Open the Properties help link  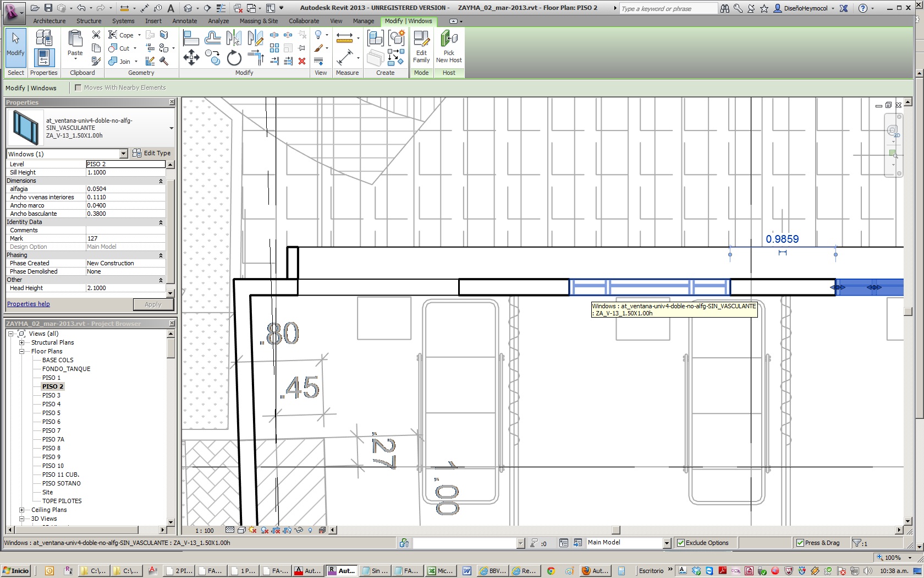[28, 304]
